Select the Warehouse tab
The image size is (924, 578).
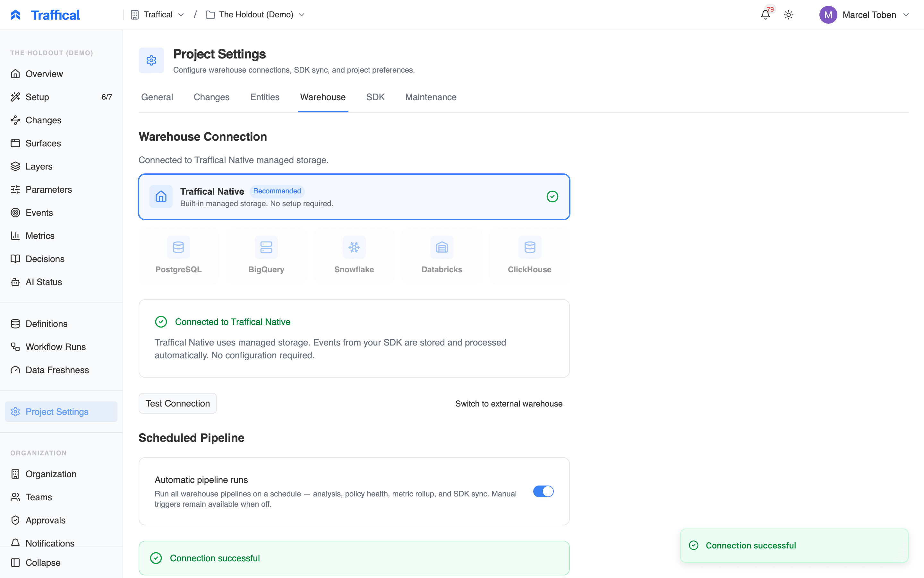pos(323,97)
